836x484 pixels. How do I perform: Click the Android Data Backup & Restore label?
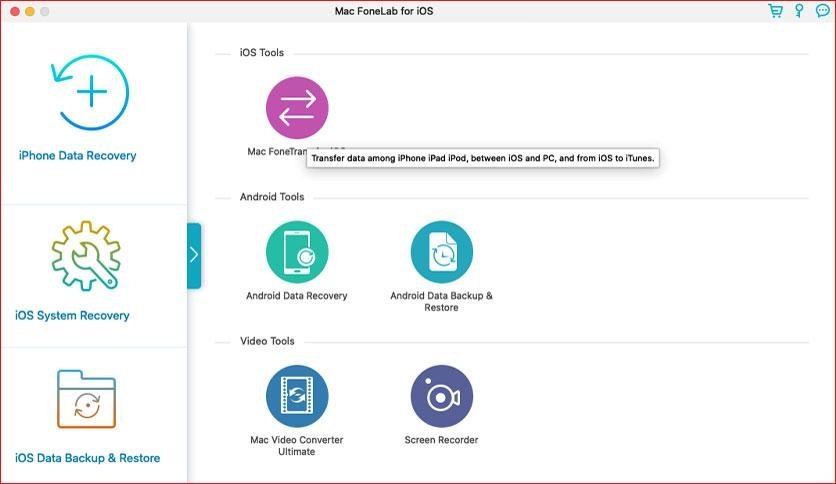[x=441, y=302]
